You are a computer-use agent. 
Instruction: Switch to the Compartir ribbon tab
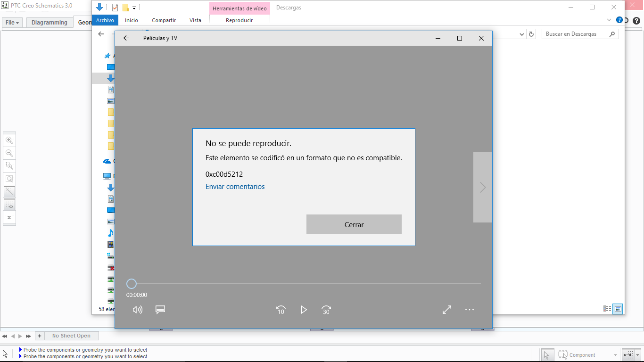(164, 20)
